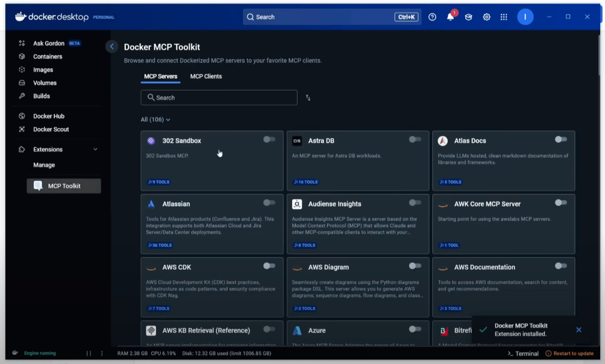Open the notifications bell icon

[x=451, y=17]
